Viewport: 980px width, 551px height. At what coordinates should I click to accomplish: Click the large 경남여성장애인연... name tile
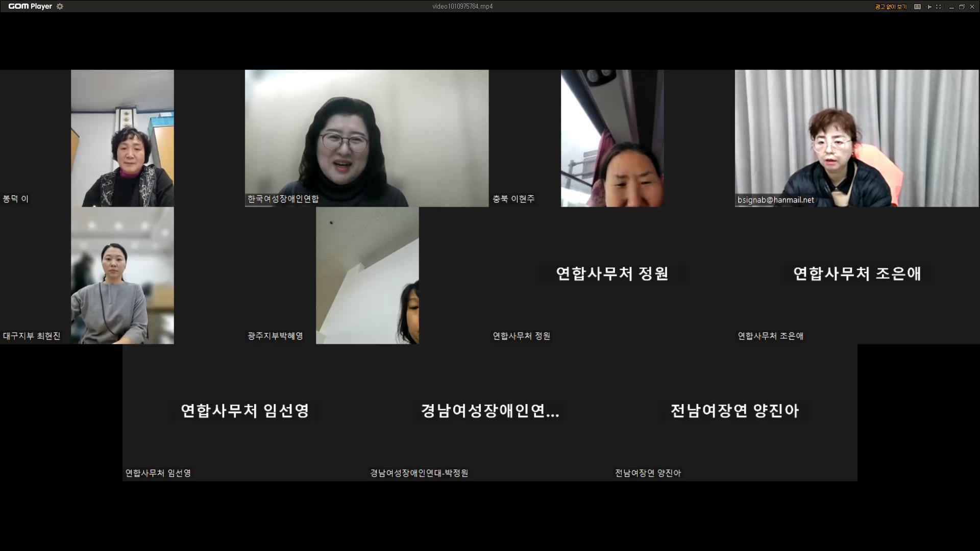coord(490,411)
